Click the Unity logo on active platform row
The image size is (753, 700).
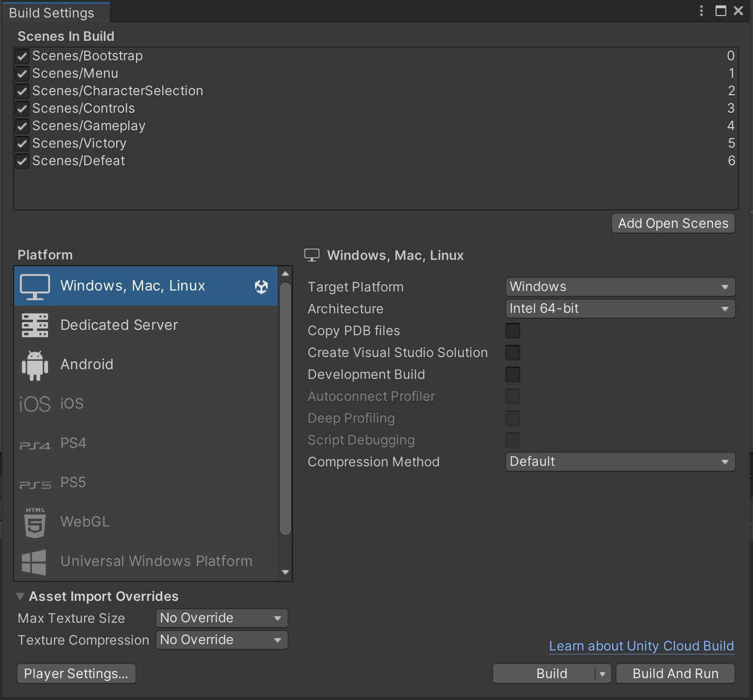[x=261, y=287]
